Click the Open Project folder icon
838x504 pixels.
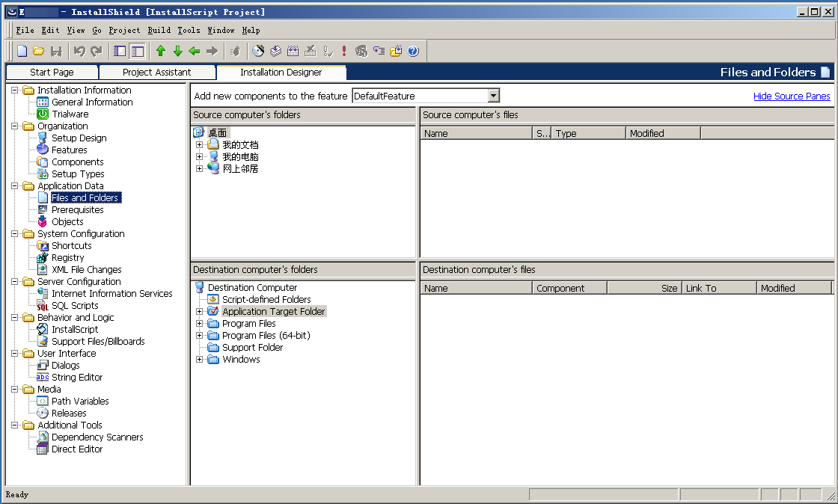pyautogui.click(x=38, y=51)
